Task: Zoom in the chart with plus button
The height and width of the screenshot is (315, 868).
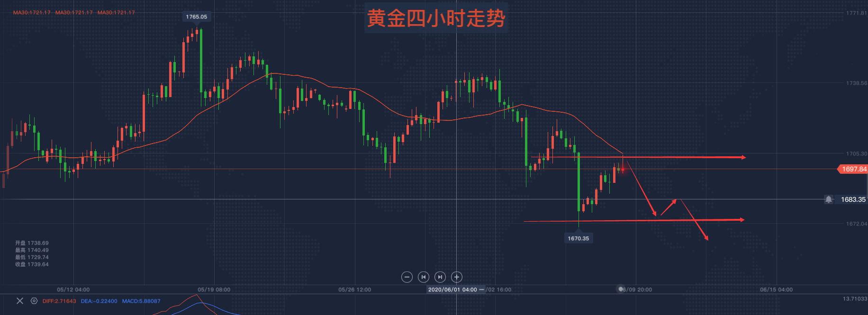Action: (457, 277)
